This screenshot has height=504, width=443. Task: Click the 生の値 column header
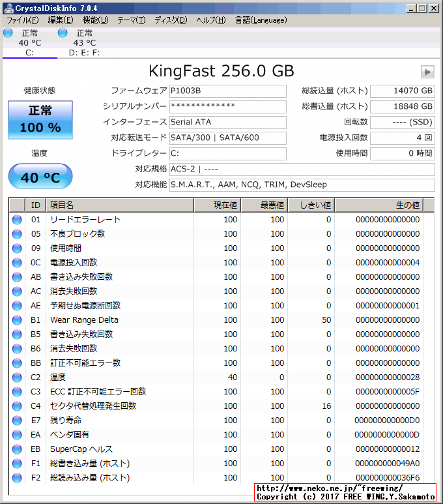point(379,205)
